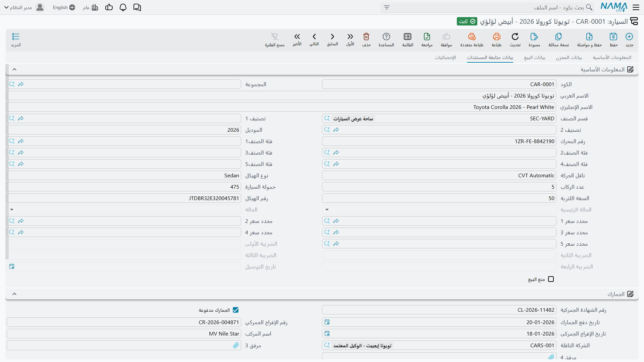
Task: Print using the طباعة icon
Action: pyautogui.click(x=496, y=37)
